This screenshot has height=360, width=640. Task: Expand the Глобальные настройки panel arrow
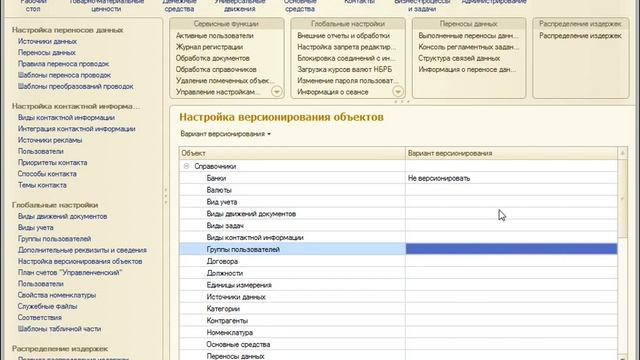click(398, 91)
